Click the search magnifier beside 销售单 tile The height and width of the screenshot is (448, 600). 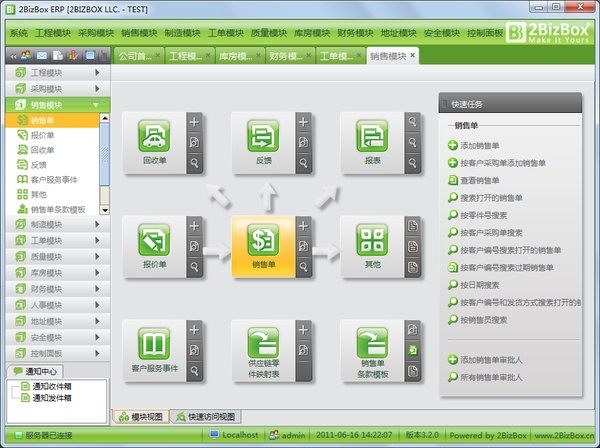[303, 267]
